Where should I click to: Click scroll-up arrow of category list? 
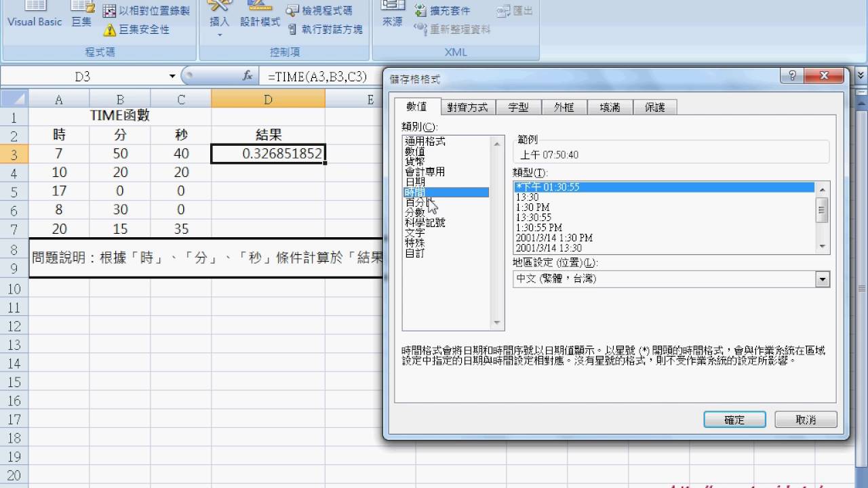[x=497, y=143]
